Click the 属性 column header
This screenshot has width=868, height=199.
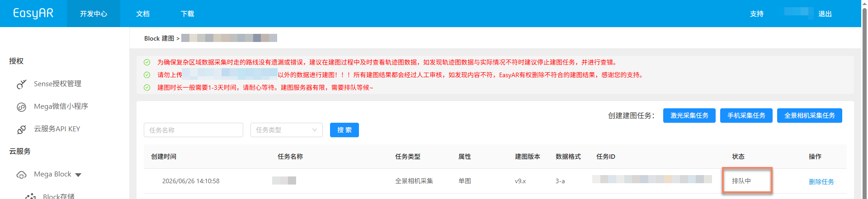pyautogui.click(x=465, y=157)
